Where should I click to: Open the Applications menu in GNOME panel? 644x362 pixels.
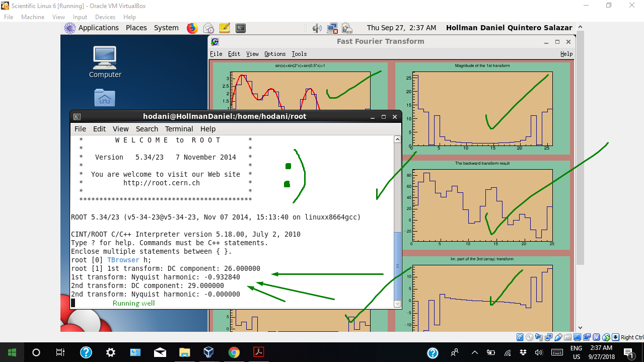(x=98, y=28)
